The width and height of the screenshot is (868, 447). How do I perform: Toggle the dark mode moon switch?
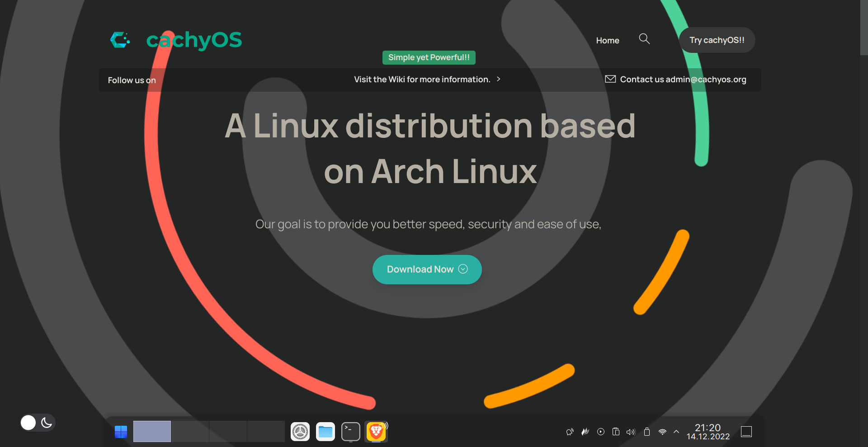coord(38,423)
